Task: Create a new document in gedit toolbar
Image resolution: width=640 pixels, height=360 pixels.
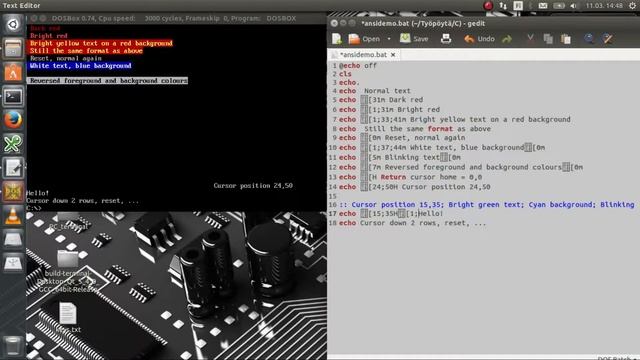Action: (337, 39)
